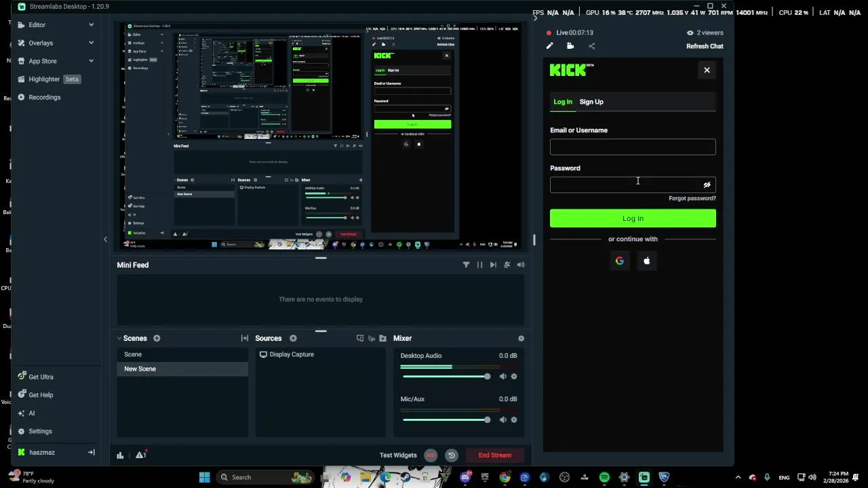Click the overlapping screens icon in Sources header
The height and width of the screenshot is (488, 868).
360,338
